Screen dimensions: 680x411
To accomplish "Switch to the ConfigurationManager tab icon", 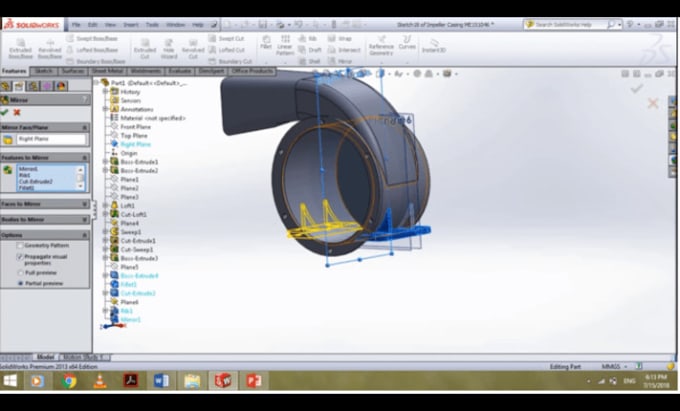I will [x=33, y=86].
